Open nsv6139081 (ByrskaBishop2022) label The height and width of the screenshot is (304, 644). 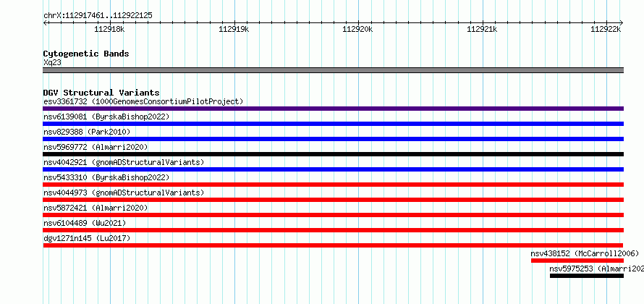pos(106,117)
